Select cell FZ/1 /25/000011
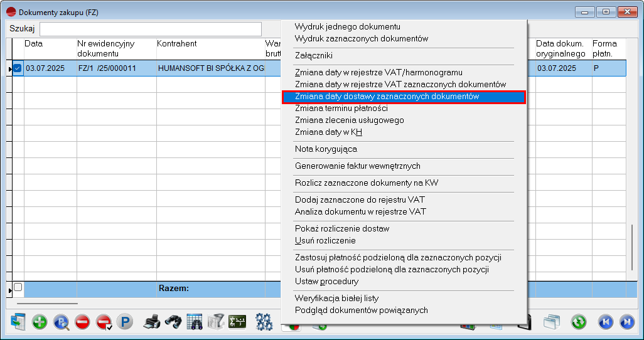The height and width of the screenshot is (340, 644). click(117, 68)
